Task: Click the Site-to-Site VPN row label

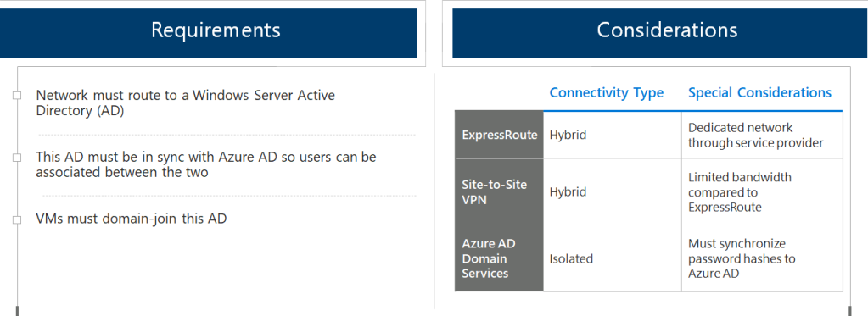Action: [499, 191]
